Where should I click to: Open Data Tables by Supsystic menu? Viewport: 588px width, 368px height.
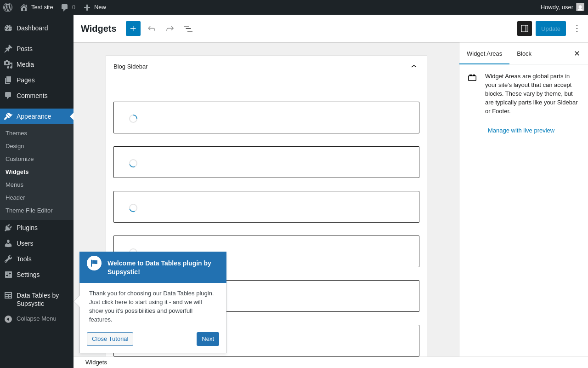[x=37, y=299]
